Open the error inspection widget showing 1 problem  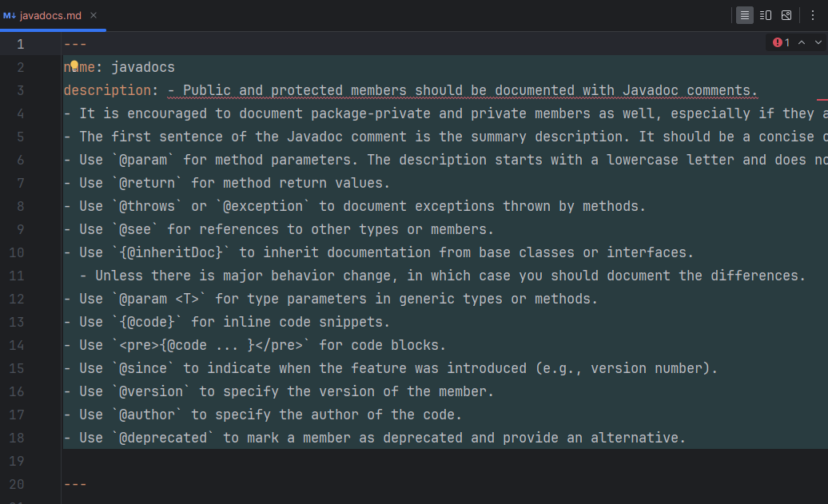tap(782, 43)
